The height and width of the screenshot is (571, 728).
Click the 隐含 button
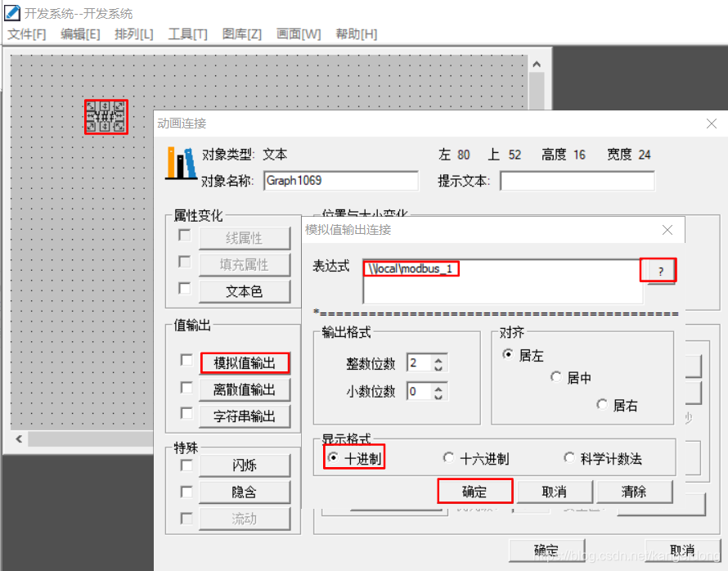click(x=245, y=492)
